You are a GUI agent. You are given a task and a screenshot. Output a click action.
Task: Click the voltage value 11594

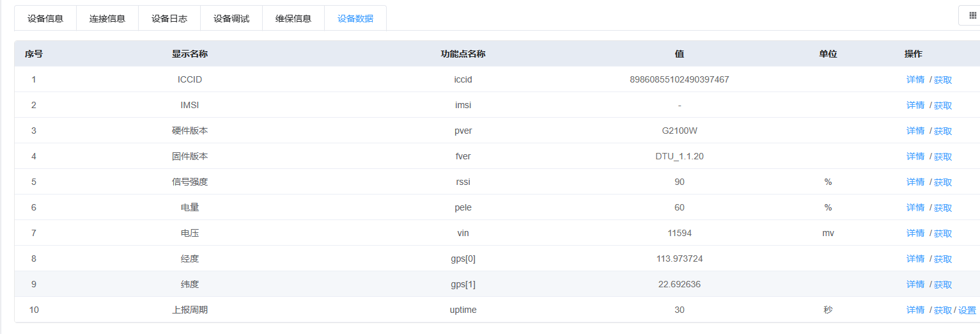point(680,233)
